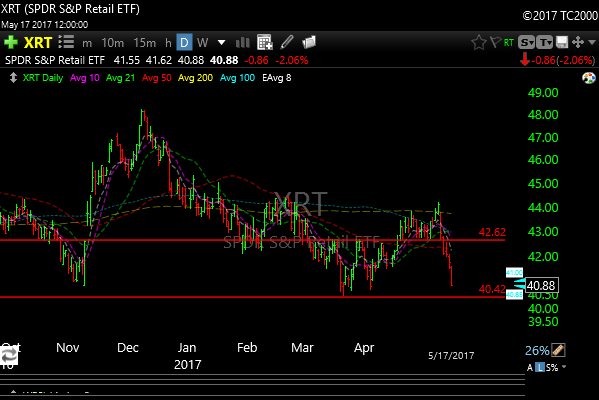Click the green plus add-indicator icon
This screenshot has height=400, width=599.
pos(11,42)
